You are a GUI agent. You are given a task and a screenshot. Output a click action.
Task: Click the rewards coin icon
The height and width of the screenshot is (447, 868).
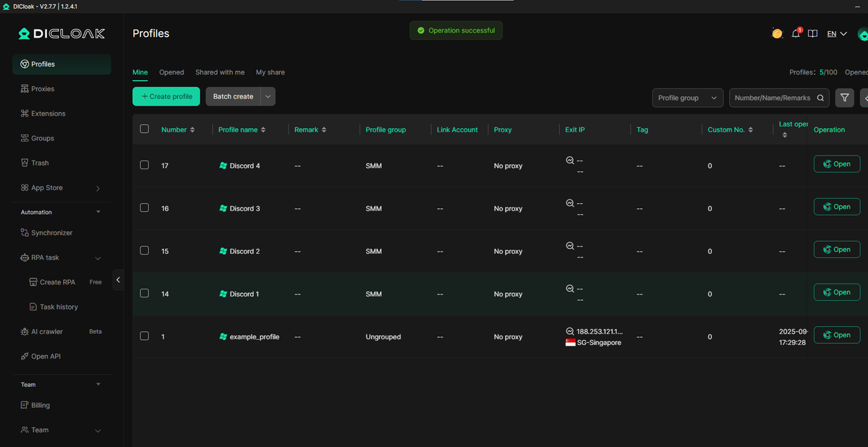tap(777, 33)
